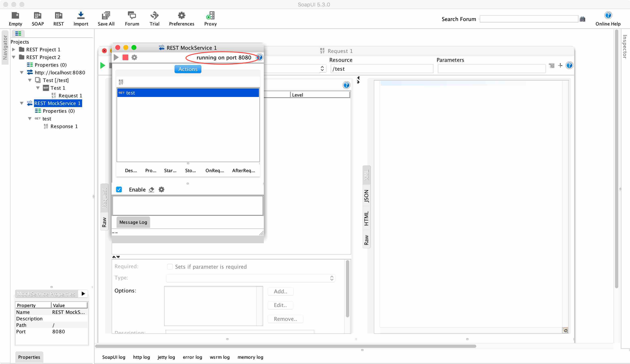This screenshot has width=630, height=364.
Task: Toggle the Enable checkbox in MockService
Action: (x=119, y=189)
